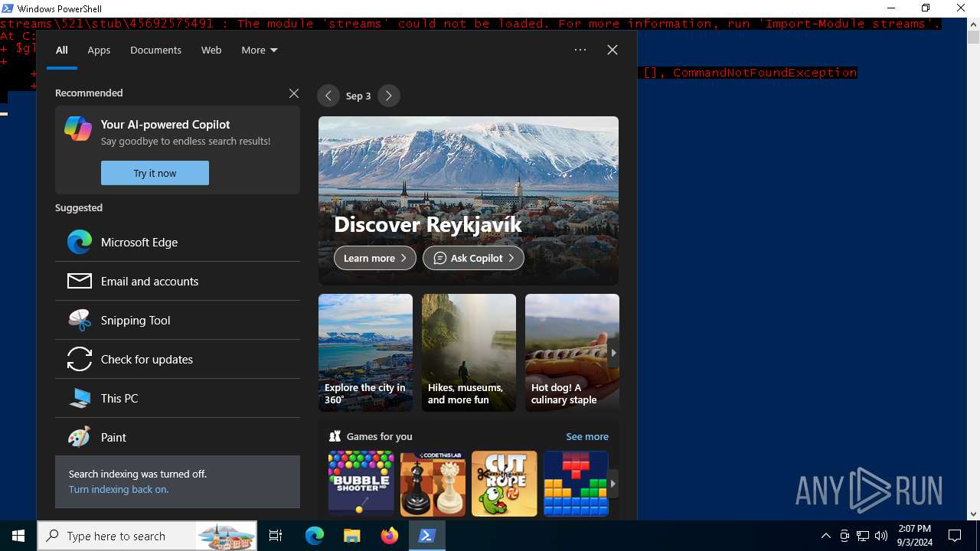Open Explore the city in 360° card
Image resolution: width=980 pixels, height=551 pixels.
pyautogui.click(x=365, y=353)
